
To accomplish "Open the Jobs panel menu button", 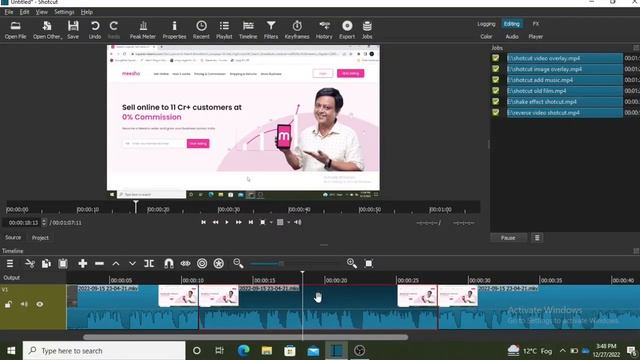I will (x=537, y=238).
